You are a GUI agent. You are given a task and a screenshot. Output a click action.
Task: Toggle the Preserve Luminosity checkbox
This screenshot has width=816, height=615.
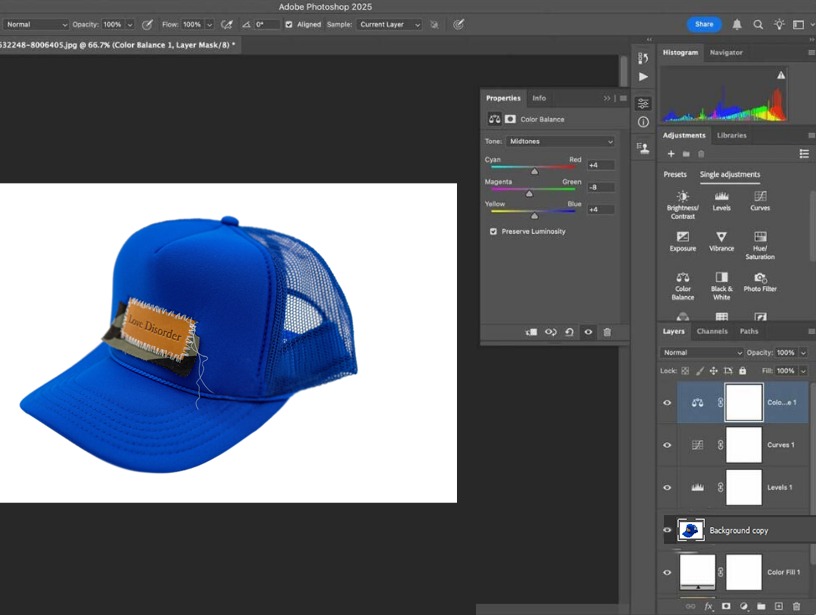click(x=493, y=231)
